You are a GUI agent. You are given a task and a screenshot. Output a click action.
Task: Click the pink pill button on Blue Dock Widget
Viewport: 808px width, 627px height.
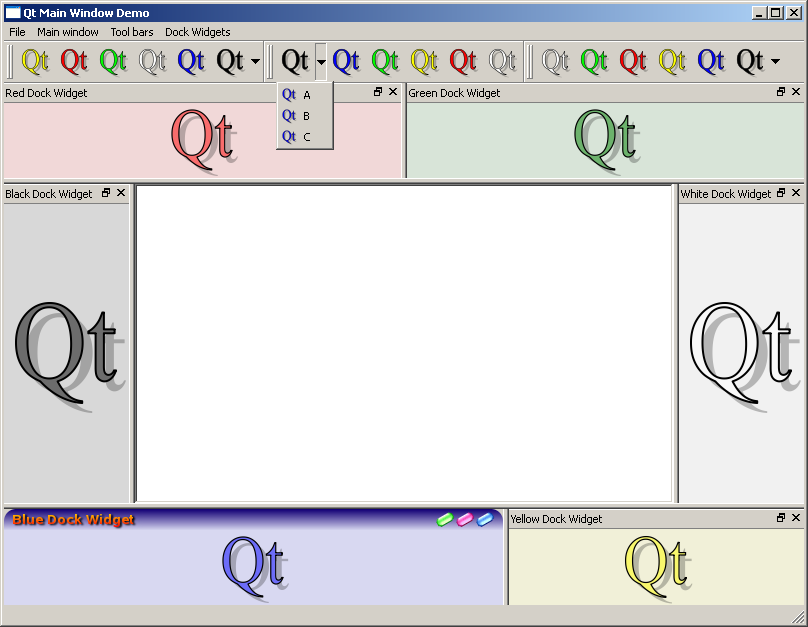coord(465,519)
